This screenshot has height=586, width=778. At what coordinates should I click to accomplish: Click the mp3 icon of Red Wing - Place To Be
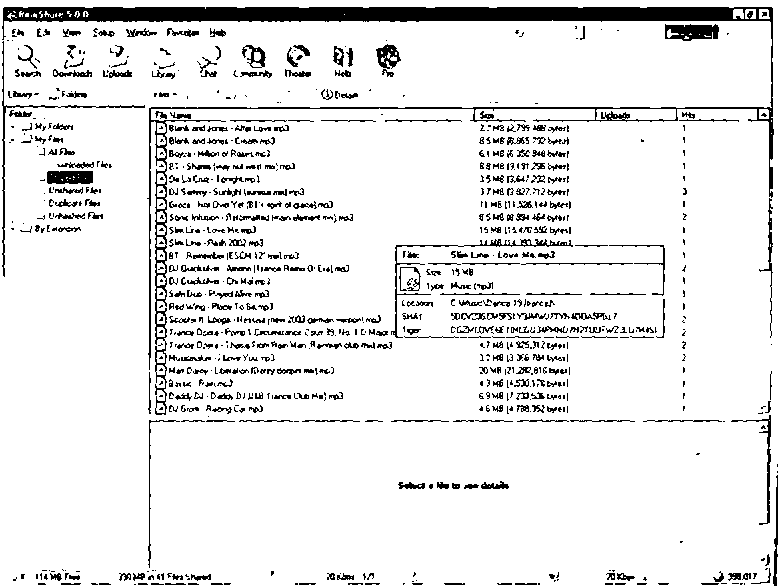[161, 307]
